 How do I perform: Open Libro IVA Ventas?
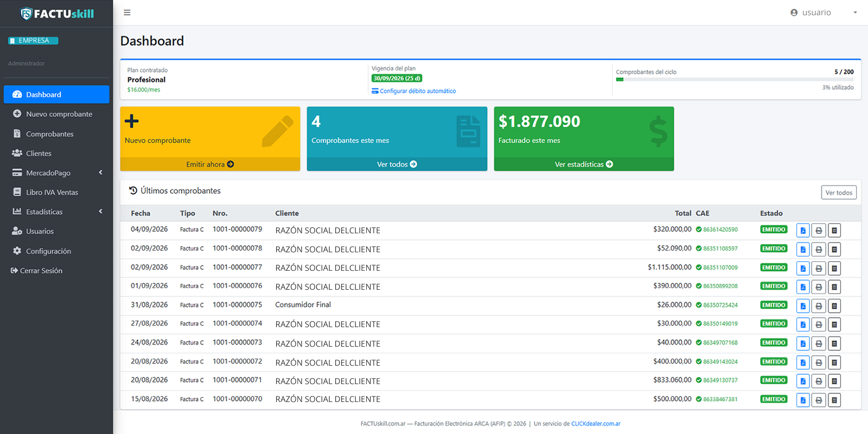(x=56, y=192)
